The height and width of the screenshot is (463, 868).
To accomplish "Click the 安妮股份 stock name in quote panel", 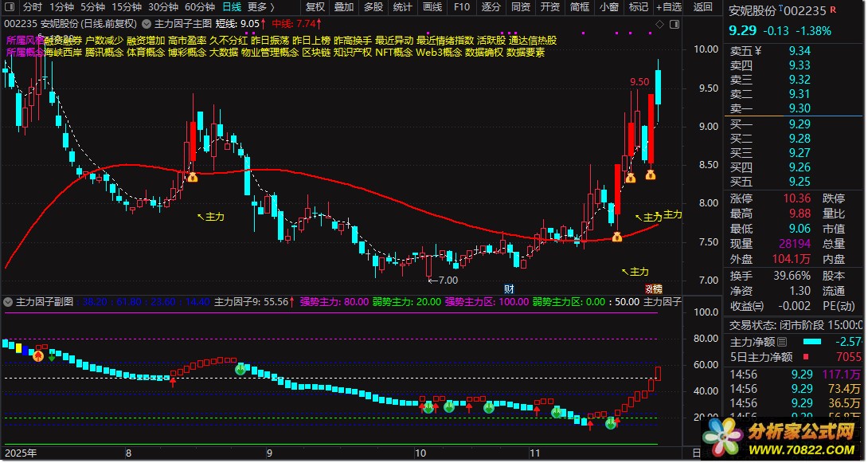I will coord(753,10).
